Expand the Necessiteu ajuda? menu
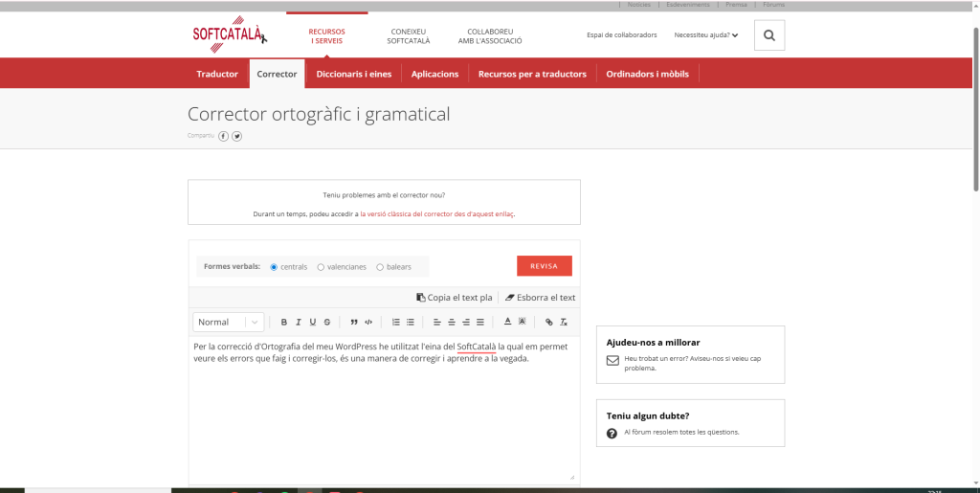Image resolution: width=980 pixels, height=493 pixels. tap(706, 35)
